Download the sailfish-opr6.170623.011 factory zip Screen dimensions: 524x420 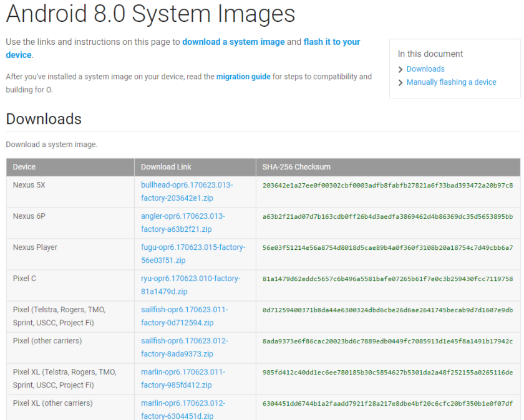click(x=185, y=316)
